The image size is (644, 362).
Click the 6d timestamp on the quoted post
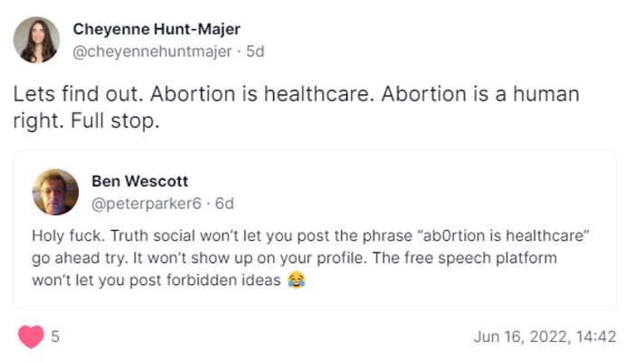[x=223, y=203]
